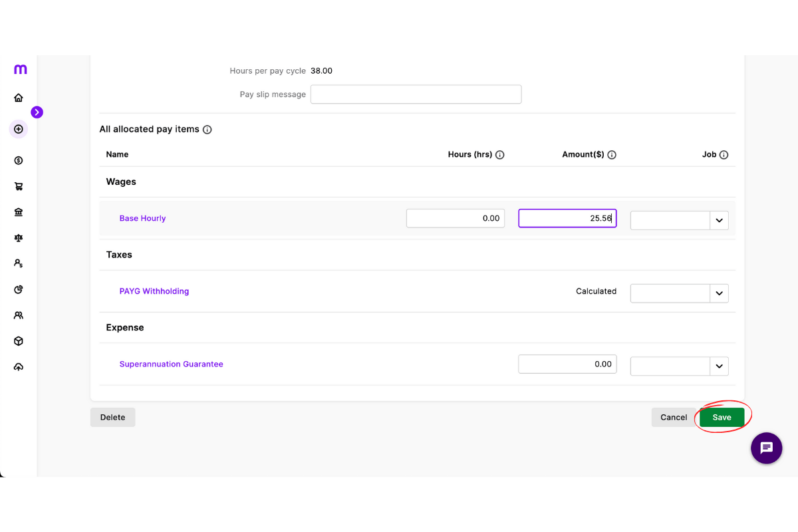
Task: Select the Accounting scales icon
Action: 19,237
